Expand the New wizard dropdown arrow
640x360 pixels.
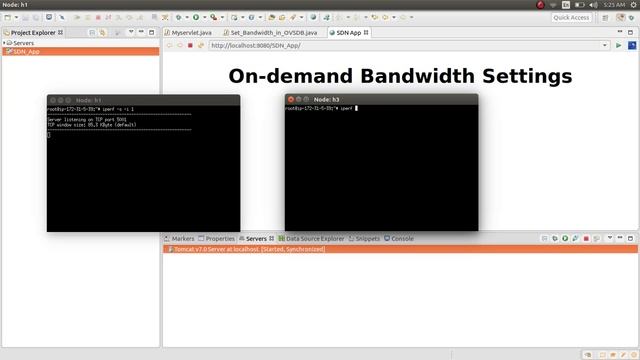pyautogui.click(x=16, y=18)
